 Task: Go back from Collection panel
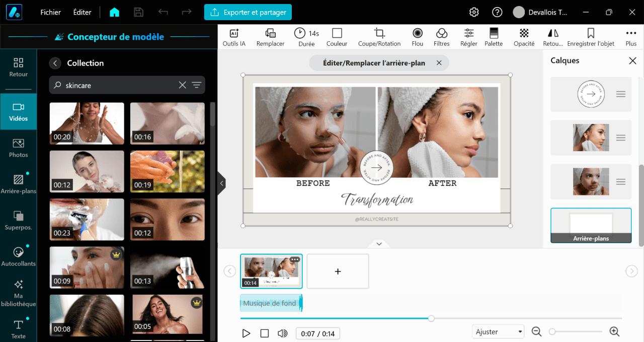point(55,63)
